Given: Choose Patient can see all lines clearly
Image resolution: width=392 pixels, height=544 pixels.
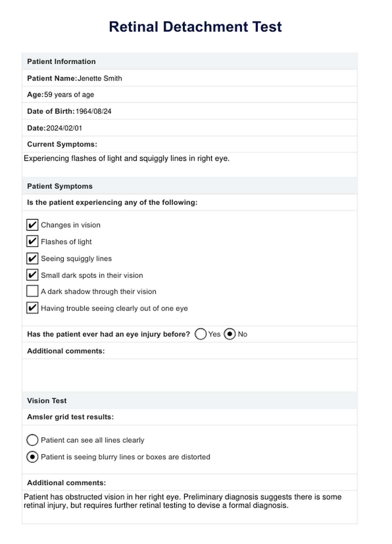Looking at the screenshot, I should point(32,440).
